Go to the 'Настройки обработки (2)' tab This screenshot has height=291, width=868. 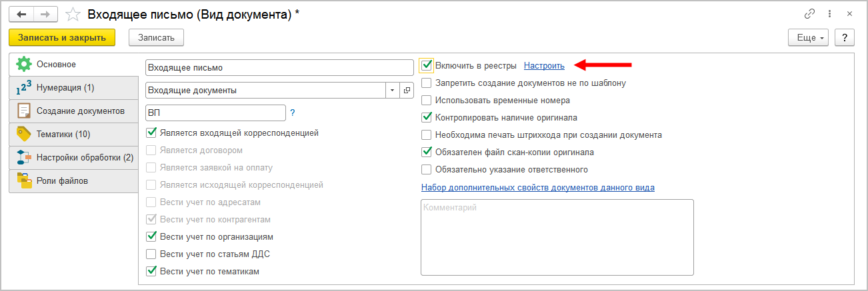75,157
